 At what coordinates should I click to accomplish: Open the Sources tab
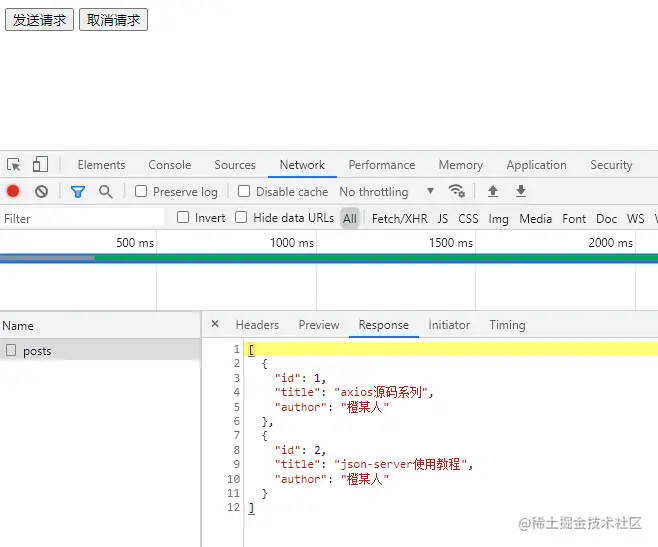coord(235,165)
